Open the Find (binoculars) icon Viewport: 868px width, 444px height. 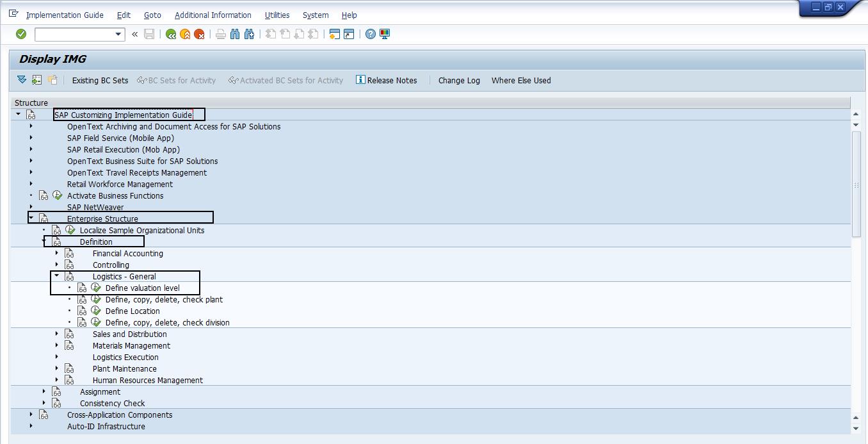pyautogui.click(x=235, y=34)
